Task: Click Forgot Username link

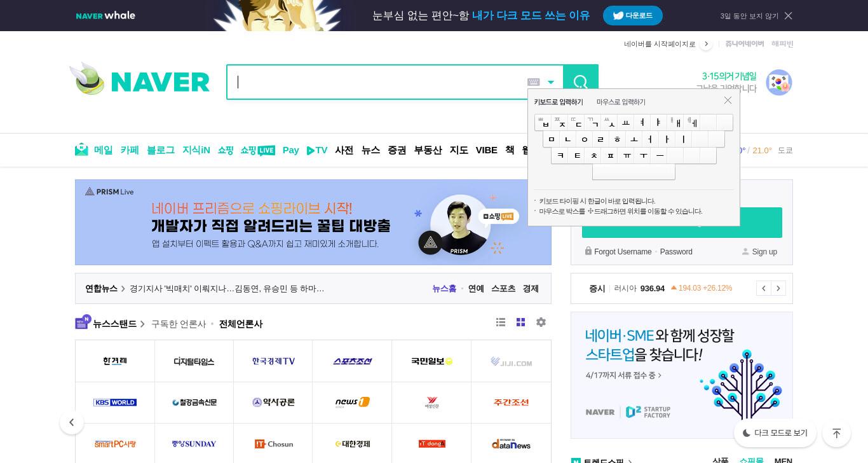Action: pyautogui.click(x=623, y=252)
